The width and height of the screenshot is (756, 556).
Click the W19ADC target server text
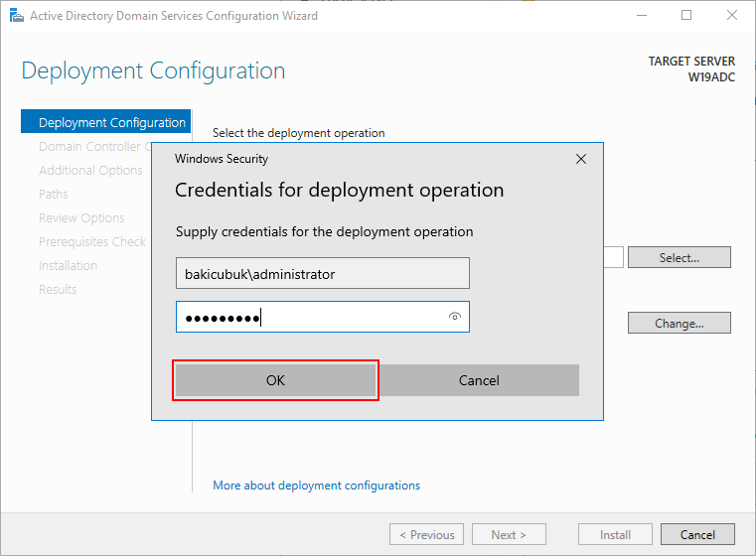711,77
